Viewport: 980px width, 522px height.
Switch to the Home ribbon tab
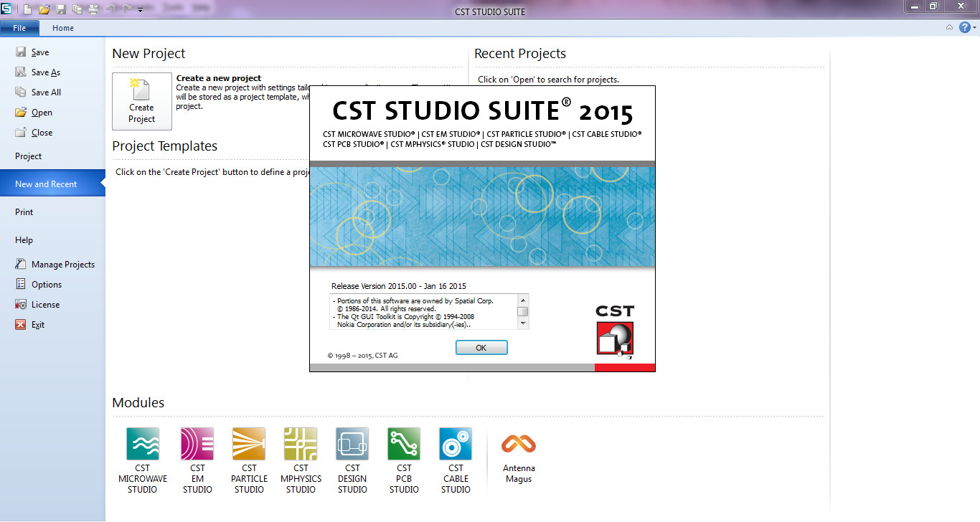coord(63,28)
